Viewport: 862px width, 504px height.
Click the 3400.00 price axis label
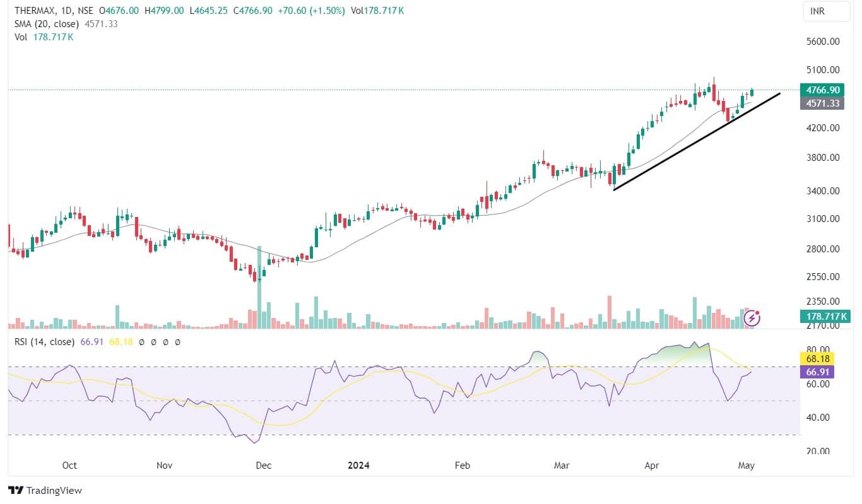coord(824,190)
